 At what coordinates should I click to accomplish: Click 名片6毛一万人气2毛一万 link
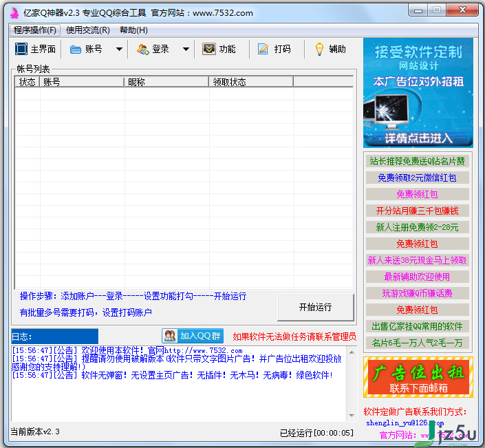[418, 343]
